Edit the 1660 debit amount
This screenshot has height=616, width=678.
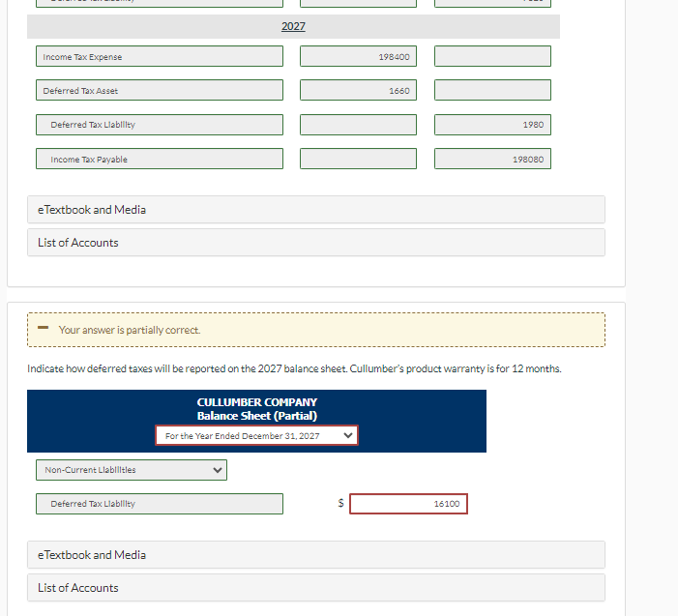[x=359, y=90]
